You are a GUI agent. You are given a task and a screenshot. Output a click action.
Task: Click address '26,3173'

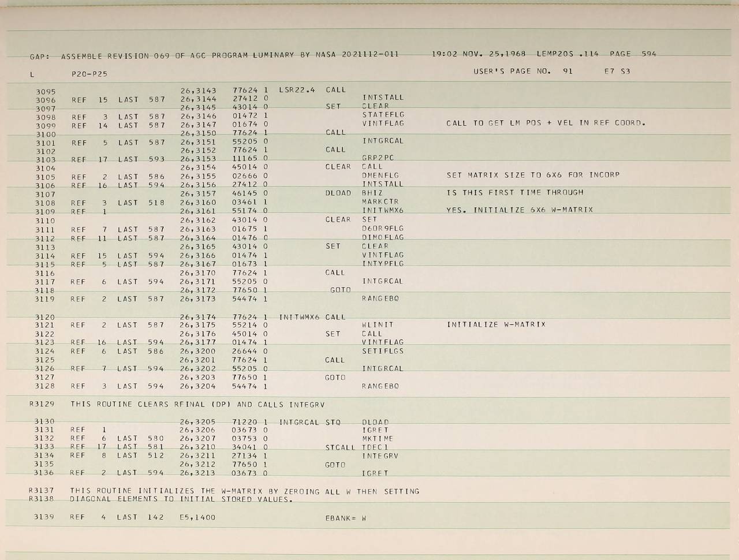198,300
